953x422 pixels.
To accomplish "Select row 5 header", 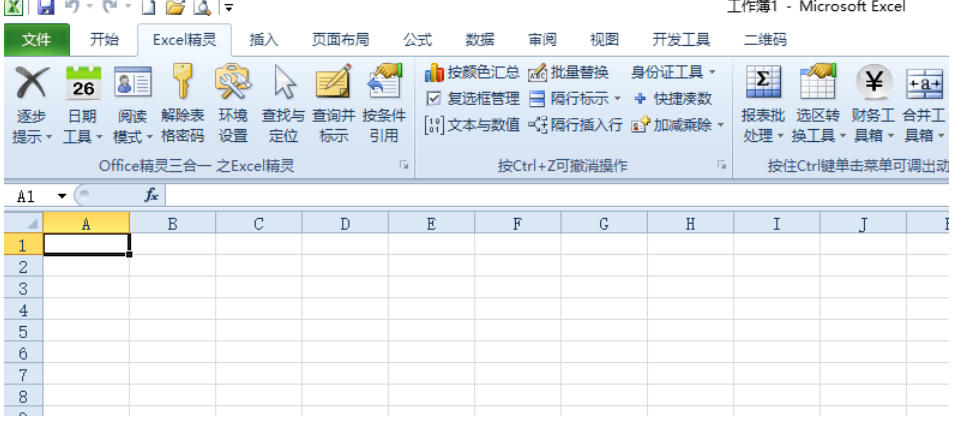I will [24, 332].
